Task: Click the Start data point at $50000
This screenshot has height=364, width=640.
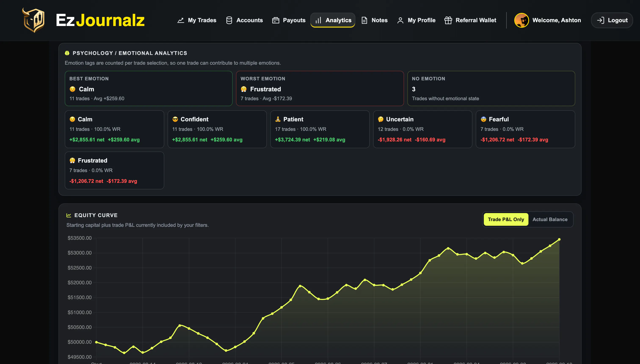Action: [96, 342]
